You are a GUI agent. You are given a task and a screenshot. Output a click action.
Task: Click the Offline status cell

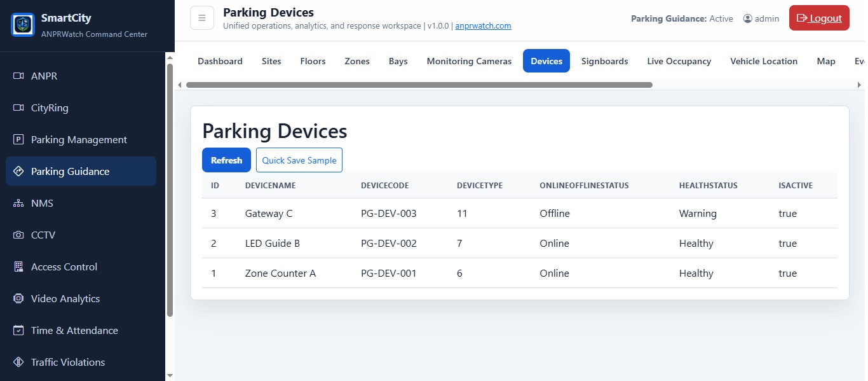pos(555,214)
